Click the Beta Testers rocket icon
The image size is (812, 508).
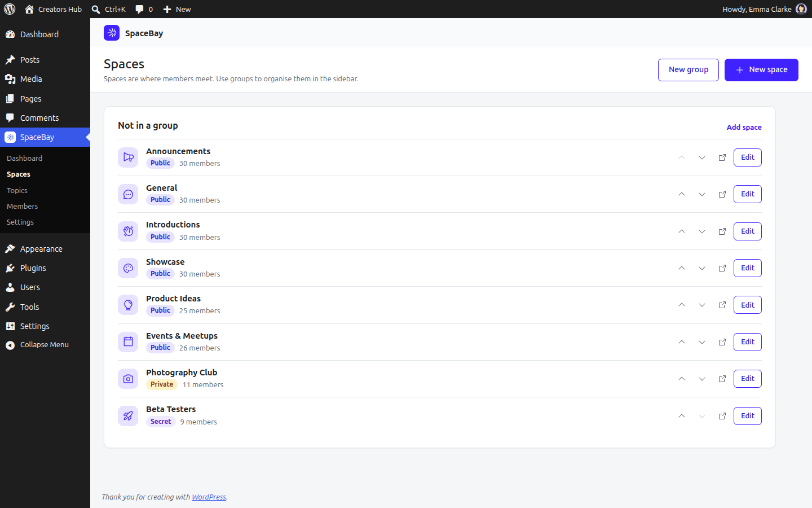(128, 416)
